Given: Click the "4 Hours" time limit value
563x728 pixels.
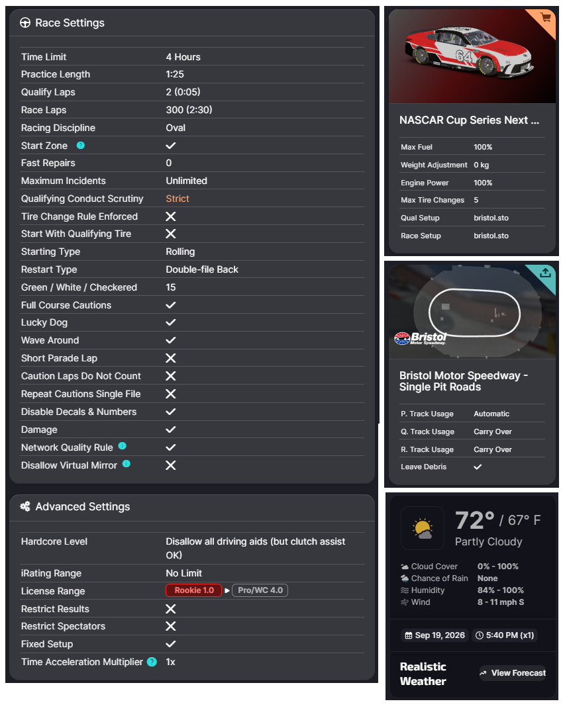Looking at the screenshot, I should click(x=183, y=57).
